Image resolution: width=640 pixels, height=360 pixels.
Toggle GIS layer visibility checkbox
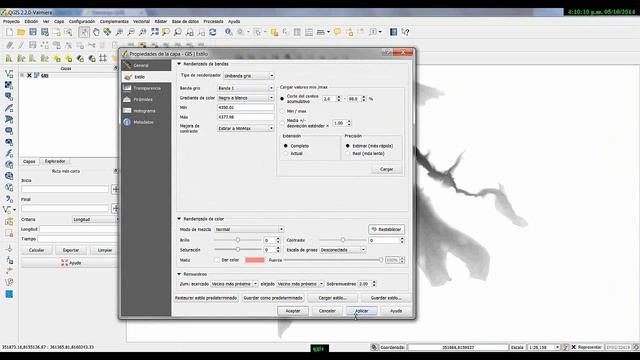(29, 76)
